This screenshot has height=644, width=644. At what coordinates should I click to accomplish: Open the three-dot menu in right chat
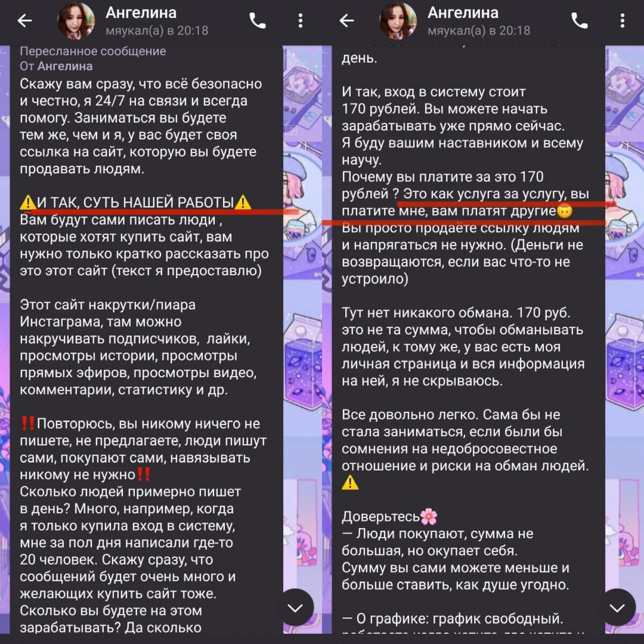[x=623, y=21]
